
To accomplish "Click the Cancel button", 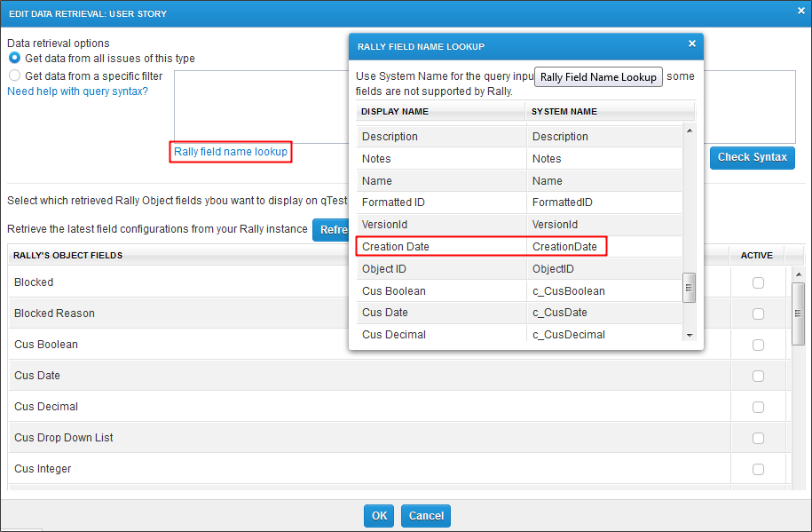I will click(x=426, y=516).
